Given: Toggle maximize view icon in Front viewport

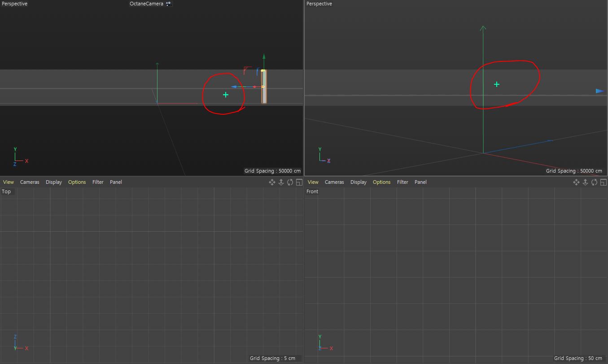Looking at the screenshot, I should pyautogui.click(x=603, y=182).
